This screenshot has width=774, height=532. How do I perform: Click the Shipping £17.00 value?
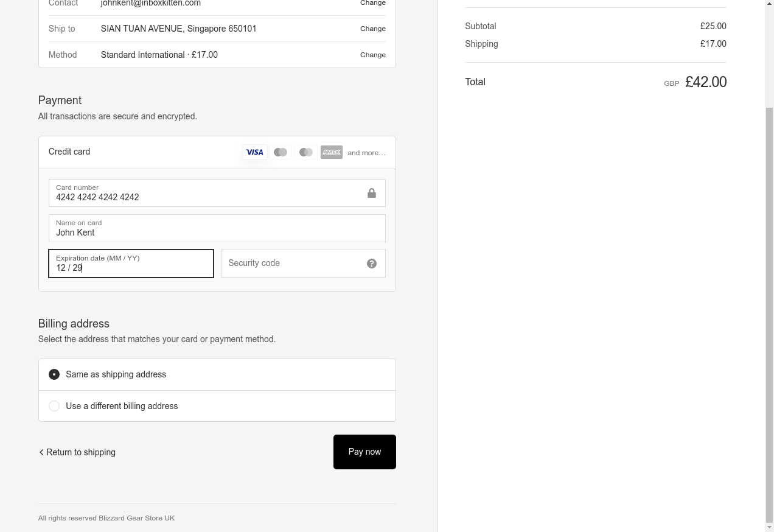coord(713,44)
